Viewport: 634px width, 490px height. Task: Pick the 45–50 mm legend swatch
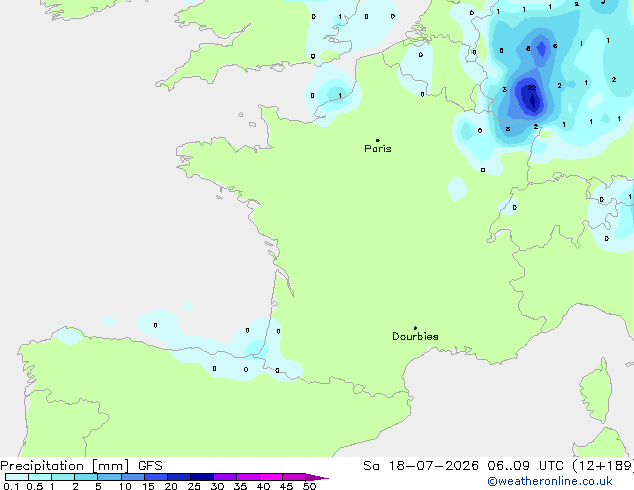[x=294, y=477]
